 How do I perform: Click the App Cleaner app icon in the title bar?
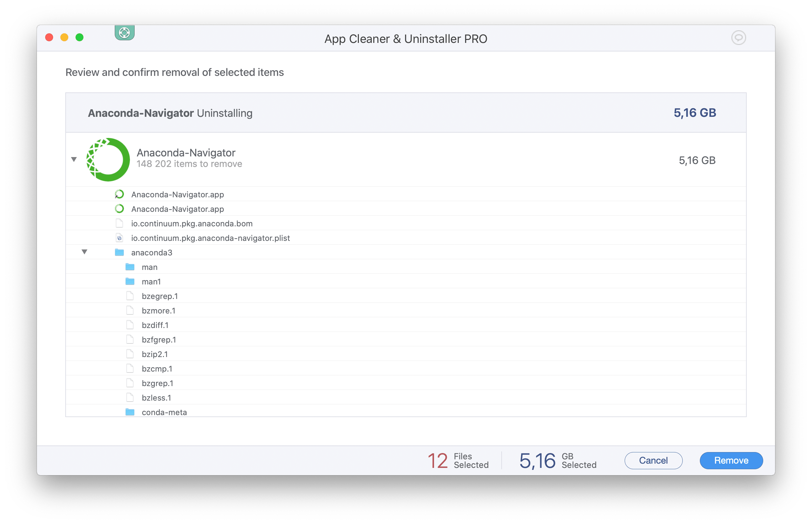125,33
